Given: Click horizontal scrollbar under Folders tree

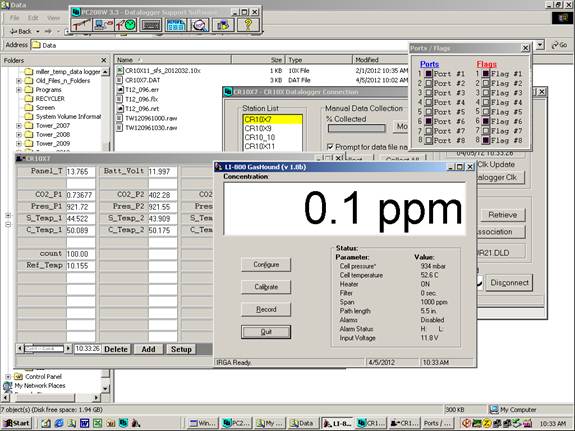Looking at the screenshot, I should pos(51,397).
